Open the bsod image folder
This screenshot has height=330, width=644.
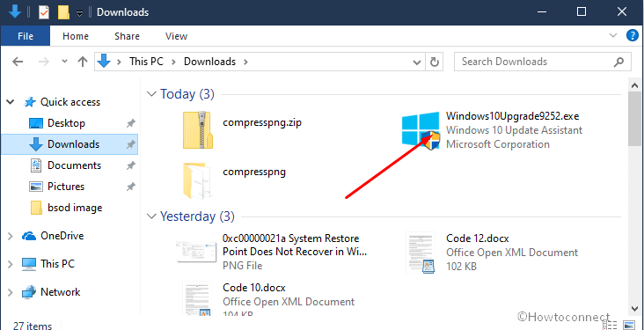click(x=74, y=208)
